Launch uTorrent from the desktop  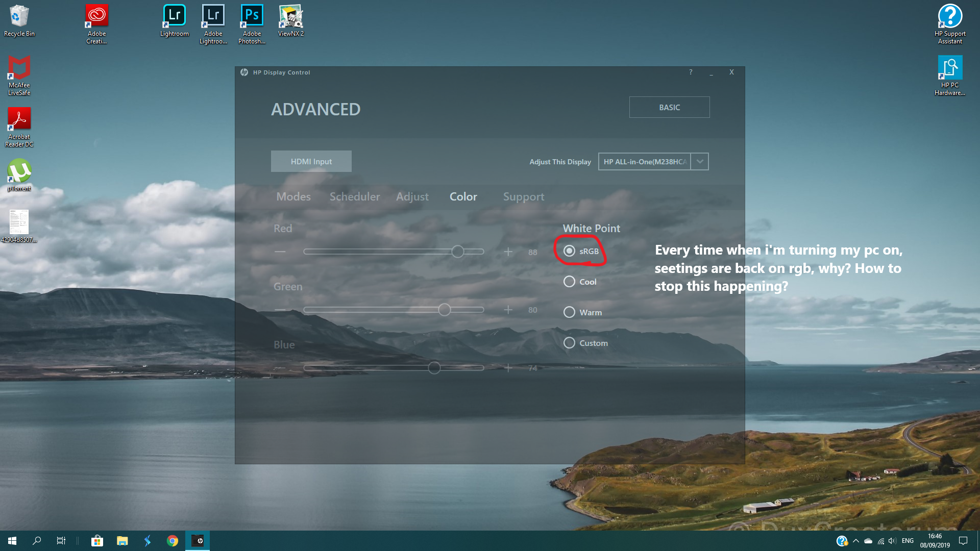(x=19, y=171)
